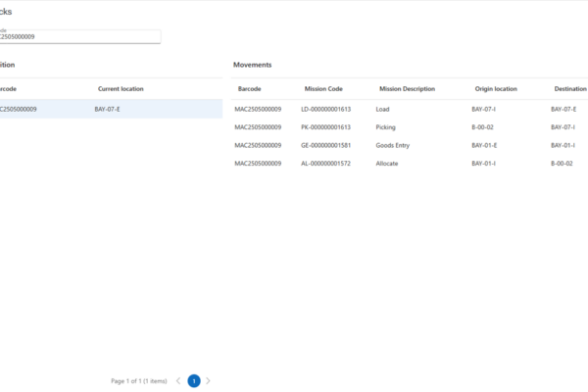588x392 pixels.
Task: Select page 1 in the pagination
Action: point(194,380)
